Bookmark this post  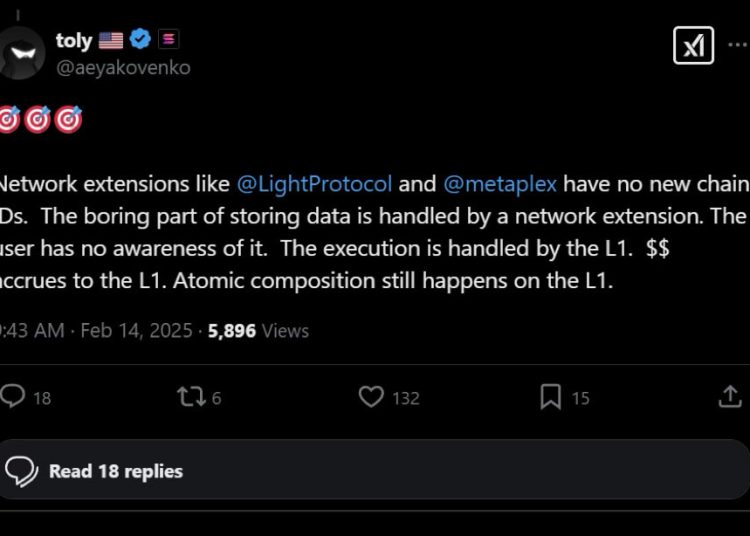tap(550, 397)
